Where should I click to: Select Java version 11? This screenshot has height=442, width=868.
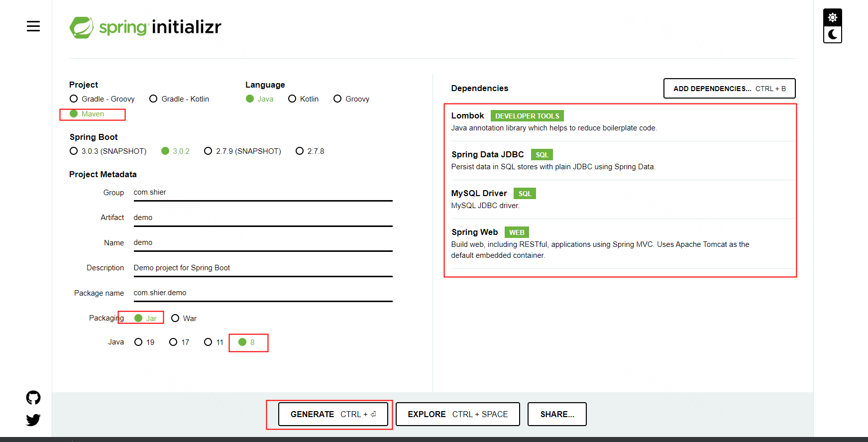point(214,342)
